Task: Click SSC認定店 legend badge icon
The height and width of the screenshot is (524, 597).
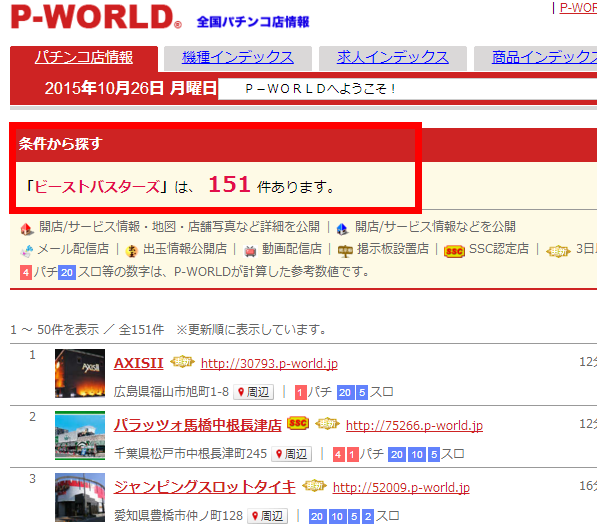Action: click(454, 251)
